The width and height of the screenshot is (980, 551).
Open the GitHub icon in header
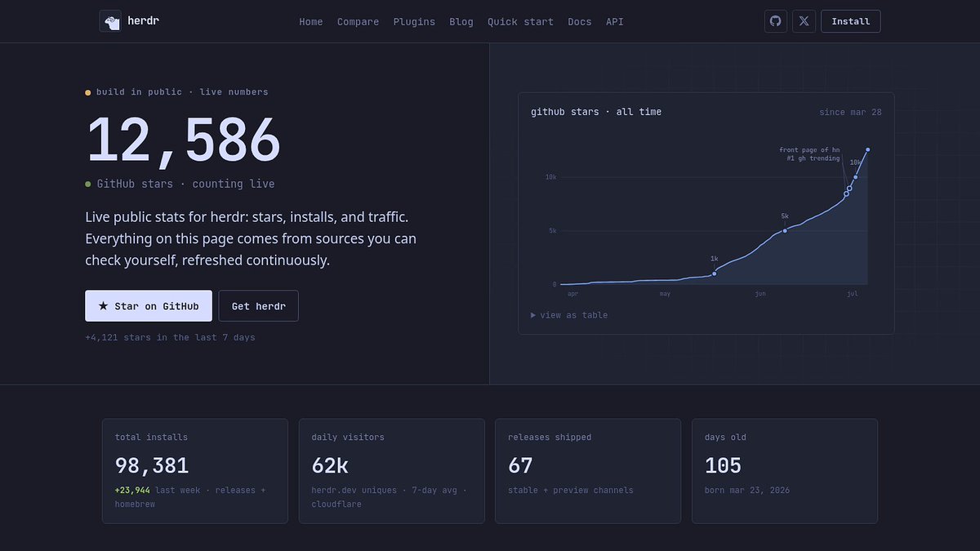776,21
